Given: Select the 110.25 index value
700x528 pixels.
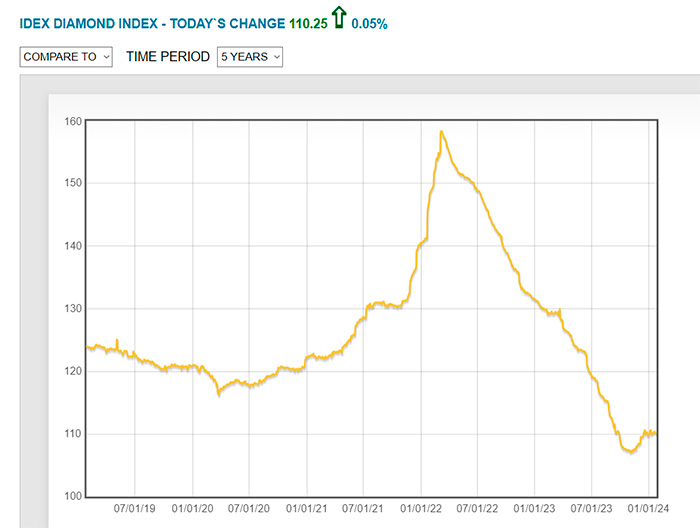Looking at the screenshot, I should tap(308, 23).
